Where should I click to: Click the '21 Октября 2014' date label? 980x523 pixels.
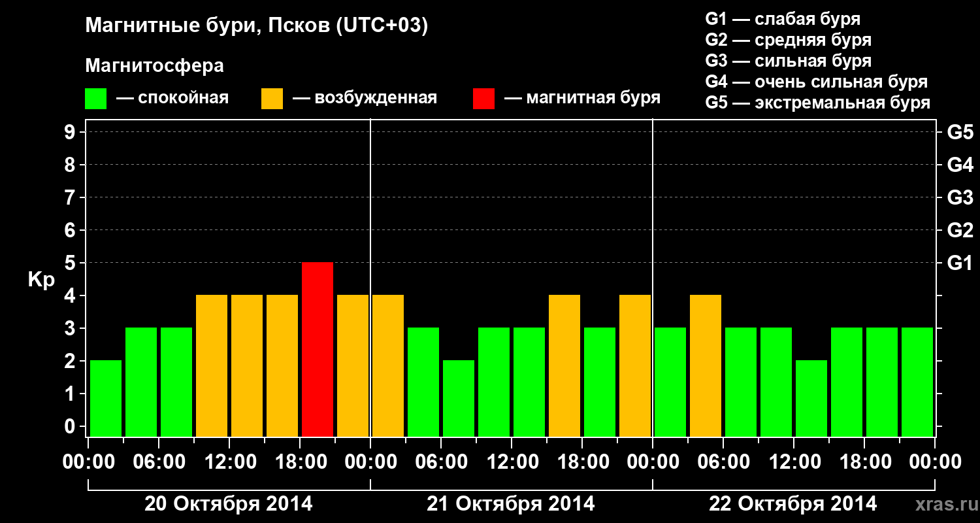click(511, 504)
